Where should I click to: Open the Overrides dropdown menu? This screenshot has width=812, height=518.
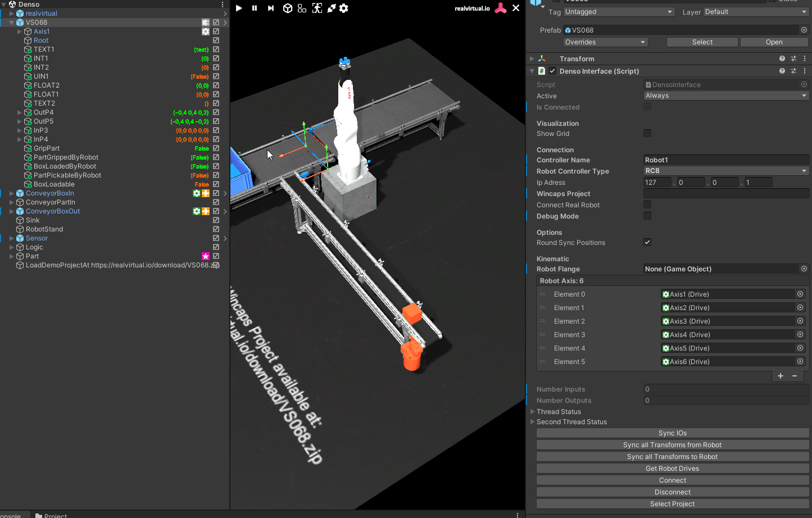point(605,42)
